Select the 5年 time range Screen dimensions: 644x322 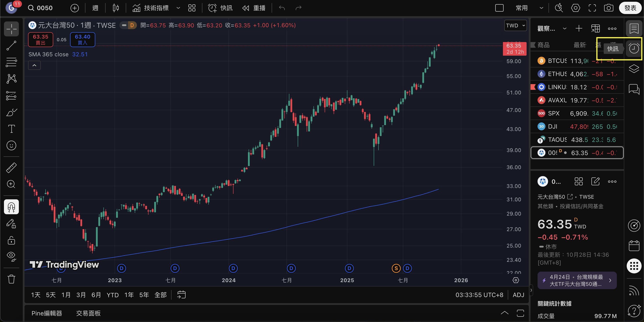point(144,295)
